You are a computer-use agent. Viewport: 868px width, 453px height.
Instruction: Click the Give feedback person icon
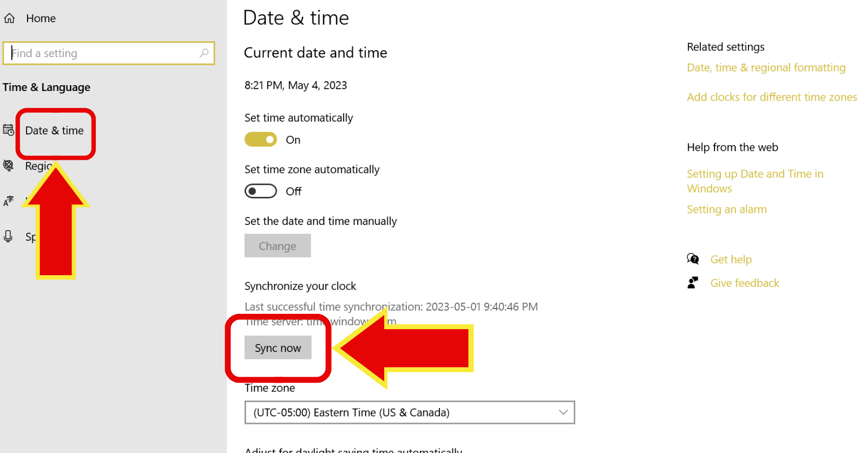[x=692, y=282]
